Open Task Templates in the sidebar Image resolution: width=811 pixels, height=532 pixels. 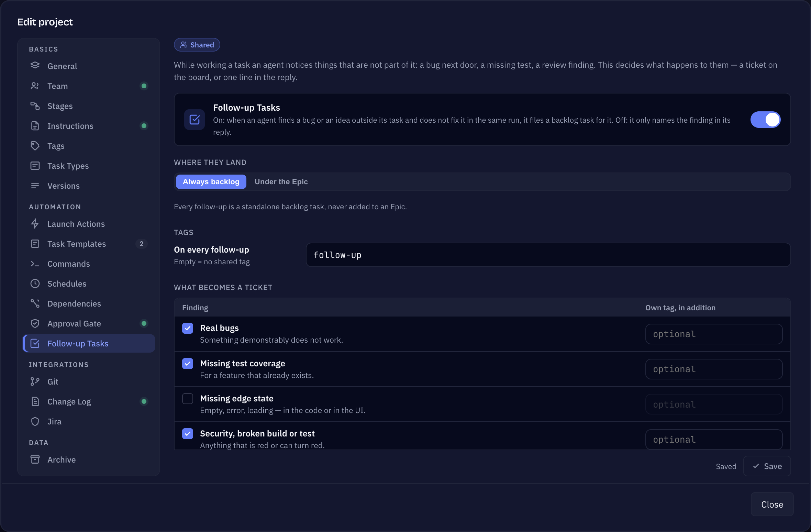[89, 244]
